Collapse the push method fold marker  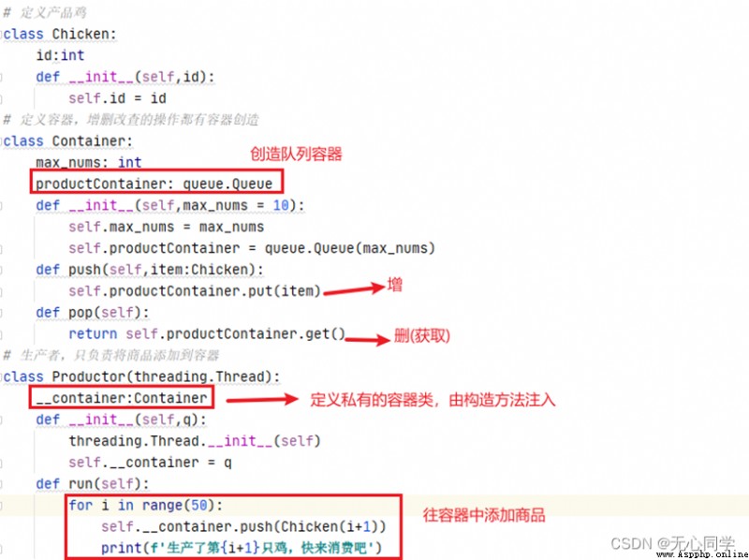click(x=2, y=270)
